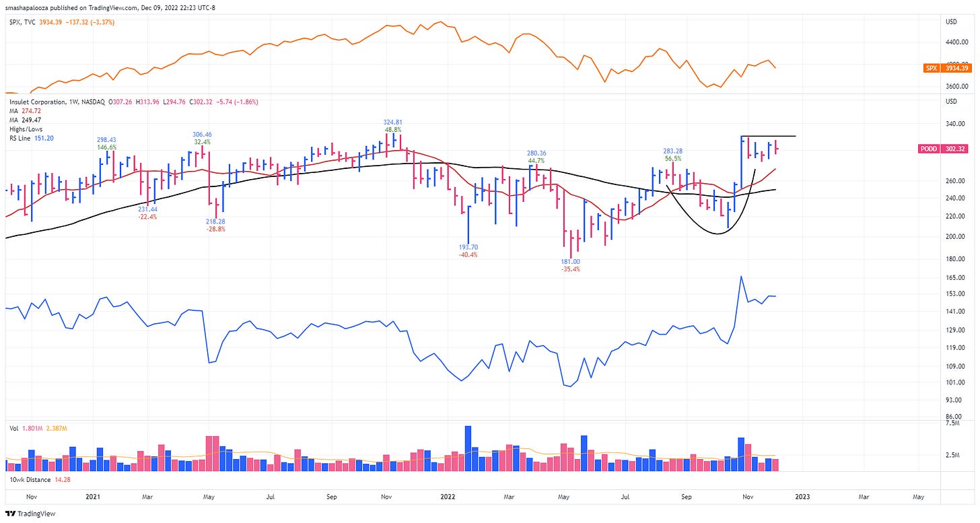Click the TradingView logo in the bottom-left corner
Screen dimensions: 980x523
(x=30, y=514)
